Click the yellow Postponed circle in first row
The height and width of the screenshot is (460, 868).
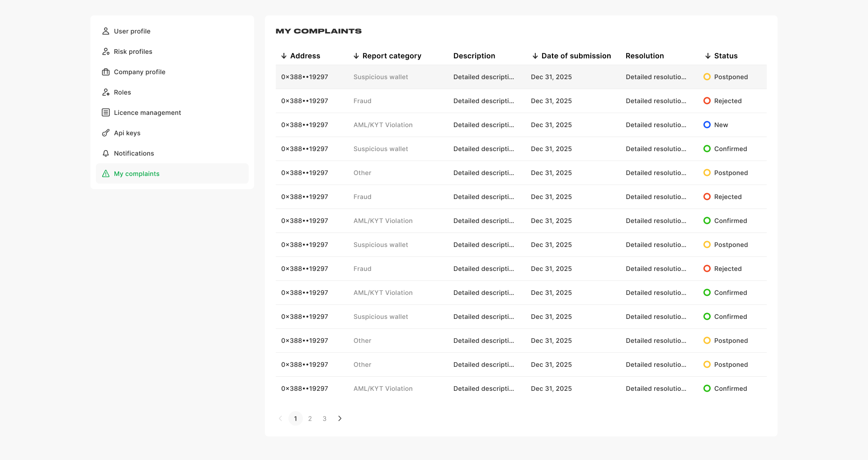[707, 77]
